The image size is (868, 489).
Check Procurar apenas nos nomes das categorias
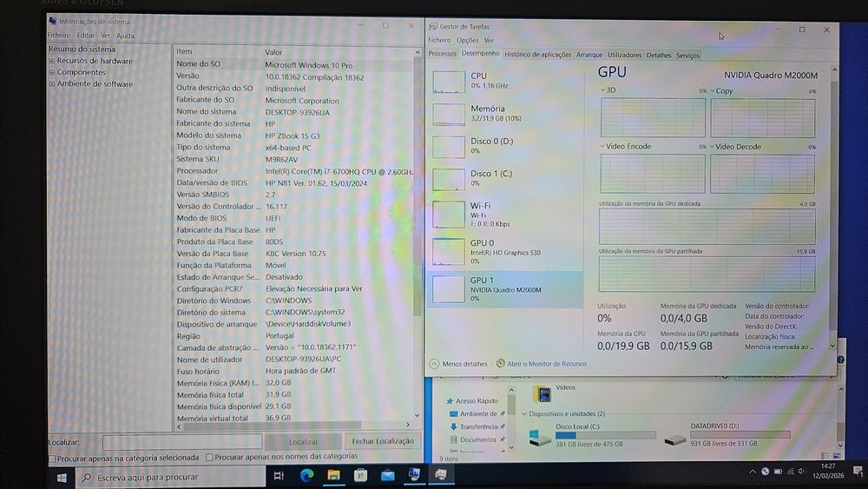tap(209, 458)
